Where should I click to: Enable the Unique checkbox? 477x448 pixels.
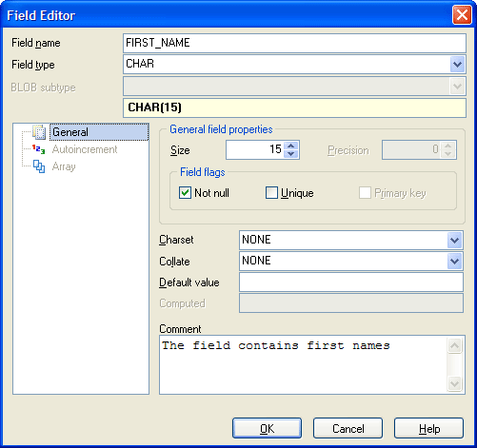tap(271, 193)
